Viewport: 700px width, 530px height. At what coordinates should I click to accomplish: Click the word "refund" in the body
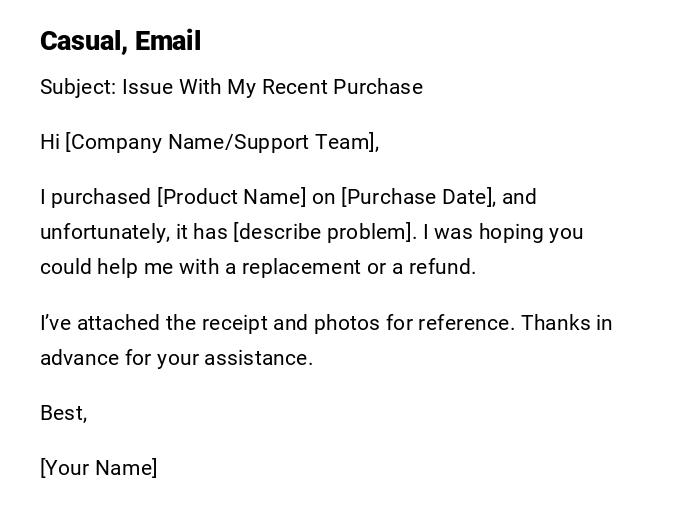pos(444,267)
